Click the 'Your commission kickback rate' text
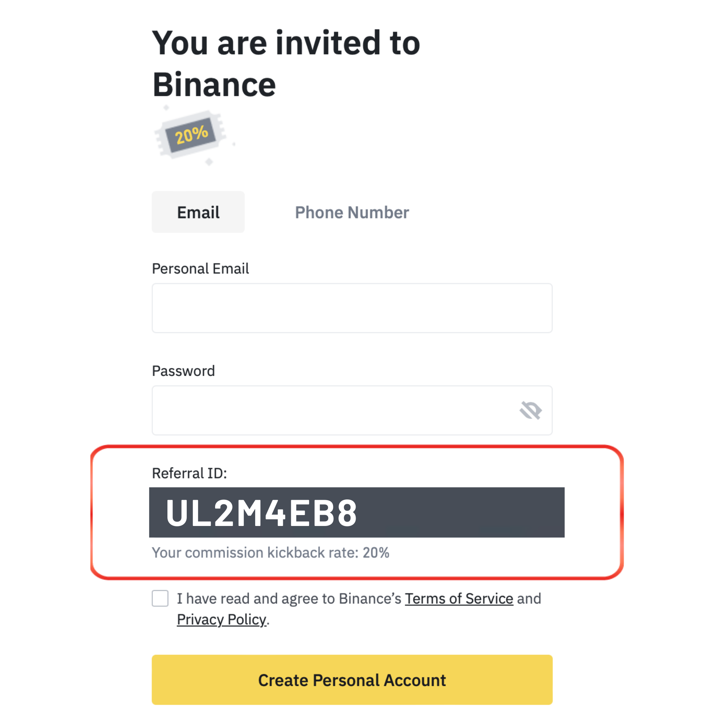 [x=255, y=553]
